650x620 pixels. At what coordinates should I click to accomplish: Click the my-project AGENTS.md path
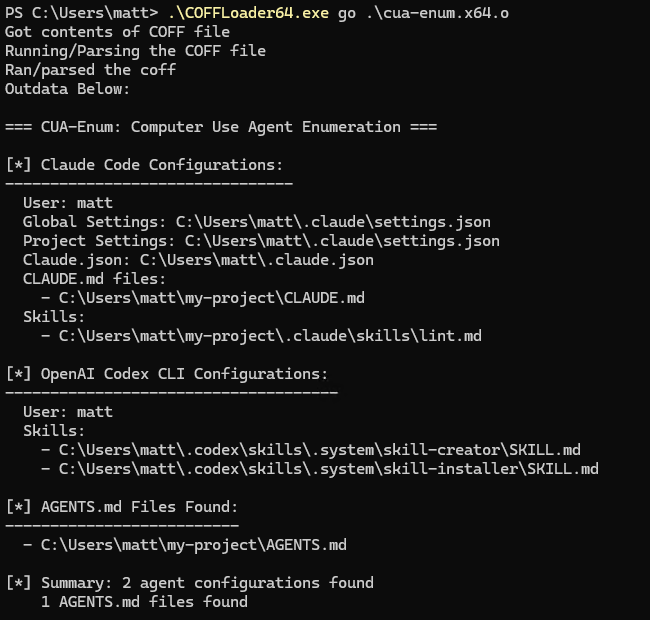click(x=193, y=545)
